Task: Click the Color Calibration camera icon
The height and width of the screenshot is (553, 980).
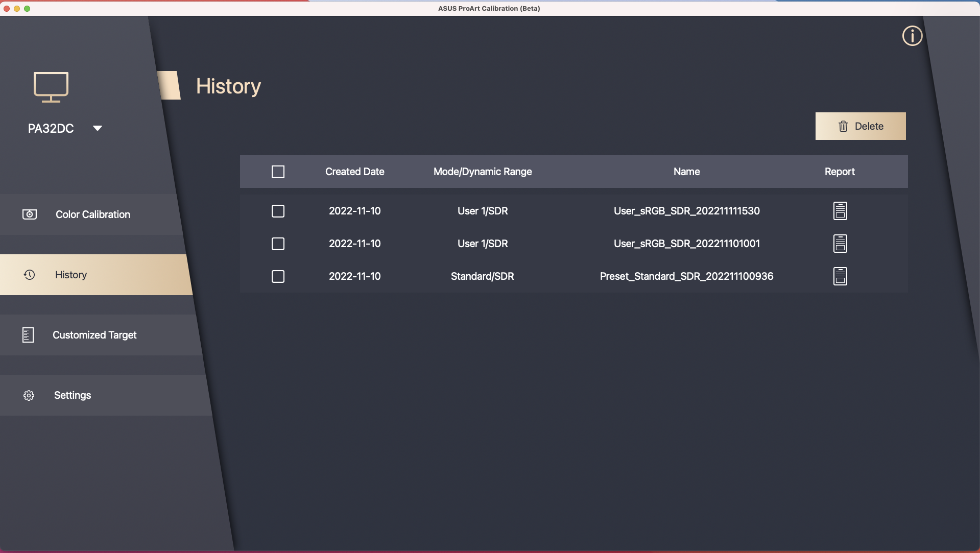Action: (x=30, y=214)
